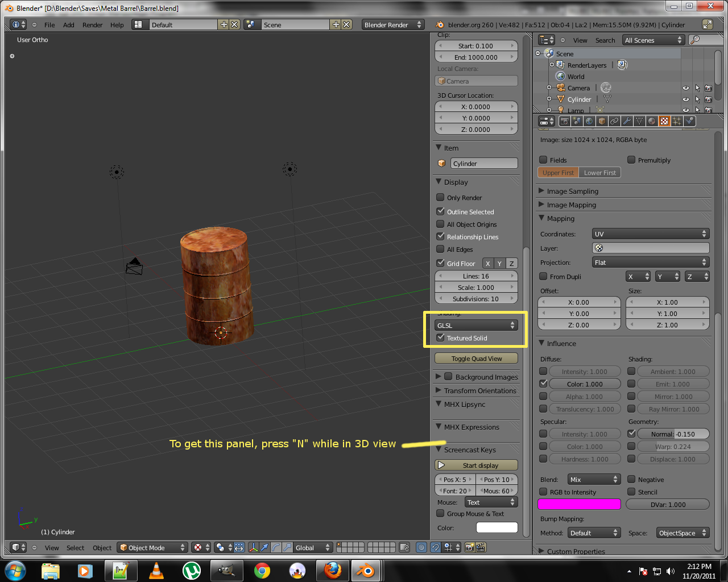Open the Material properties tab (sphere icon)

(x=652, y=121)
